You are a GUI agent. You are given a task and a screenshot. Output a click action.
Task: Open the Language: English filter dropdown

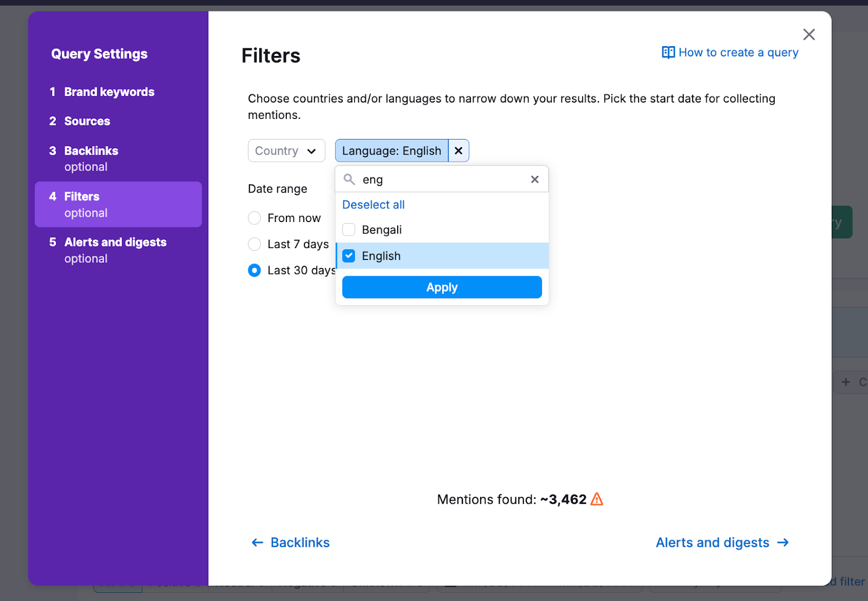pos(391,150)
